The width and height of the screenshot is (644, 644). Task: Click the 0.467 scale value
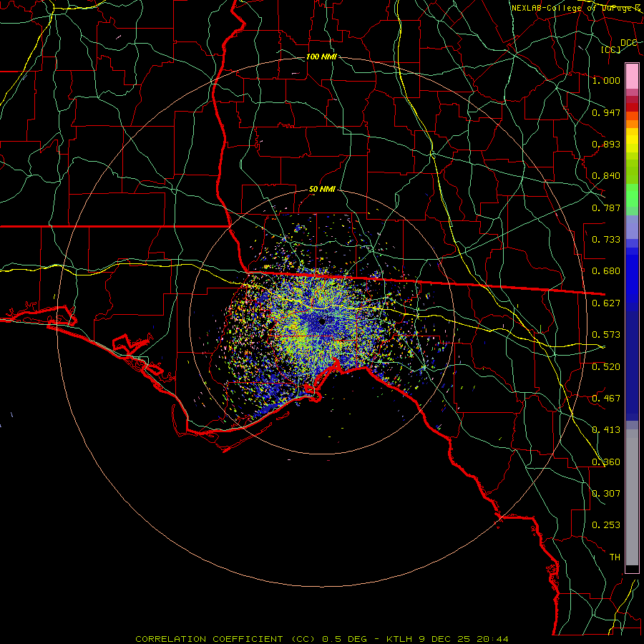tap(606, 399)
